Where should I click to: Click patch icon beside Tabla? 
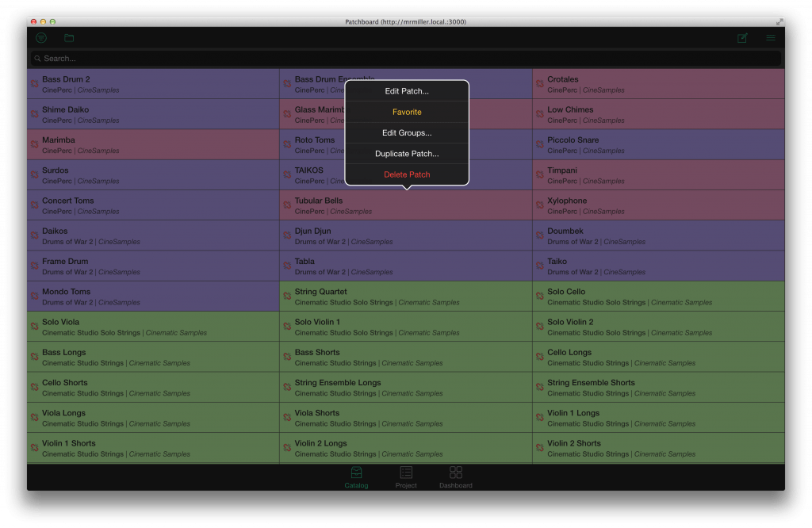(x=287, y=266)
